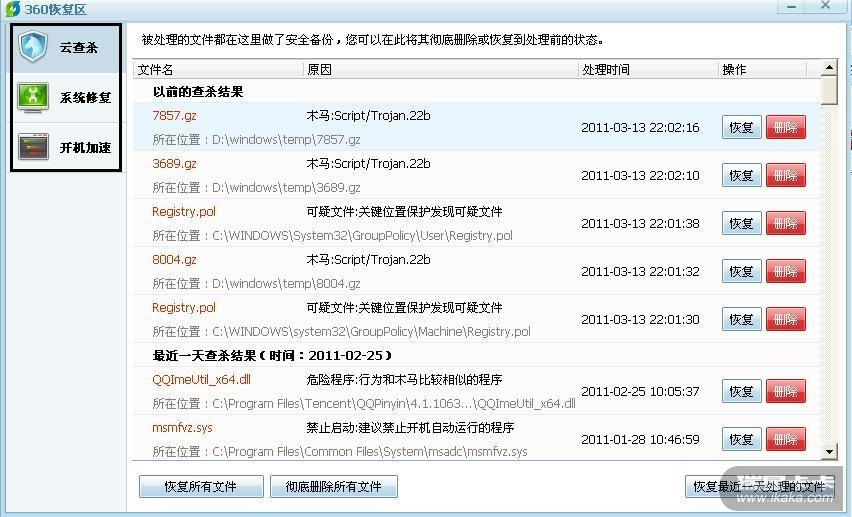Viewport: 852px width, 517px height.
Task: Delete Registry.pol at 22:01:38
Action: coord(786,223)
